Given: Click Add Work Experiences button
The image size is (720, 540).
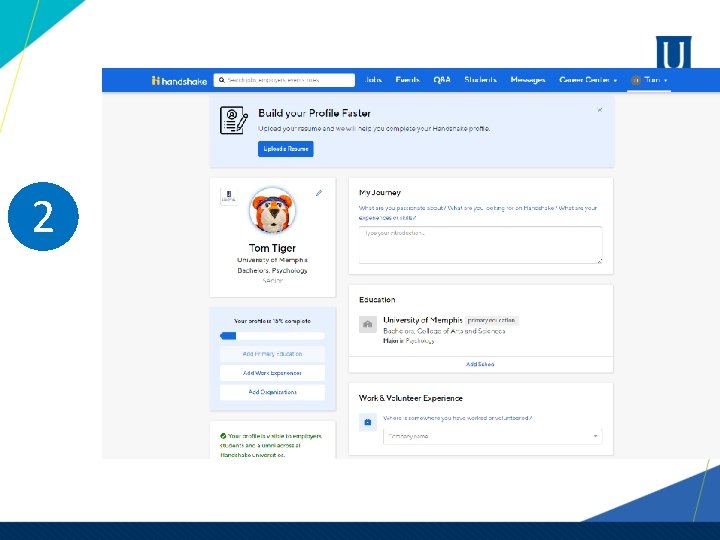Looking at the screenshot, I should [x=272, y=373].
